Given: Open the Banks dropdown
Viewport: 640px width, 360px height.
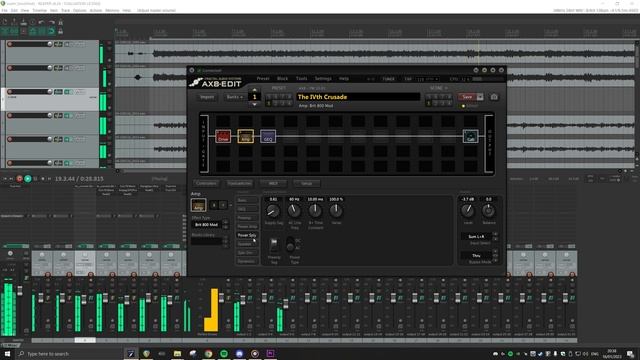Looking at the screenshot, I should coord(235,97).
